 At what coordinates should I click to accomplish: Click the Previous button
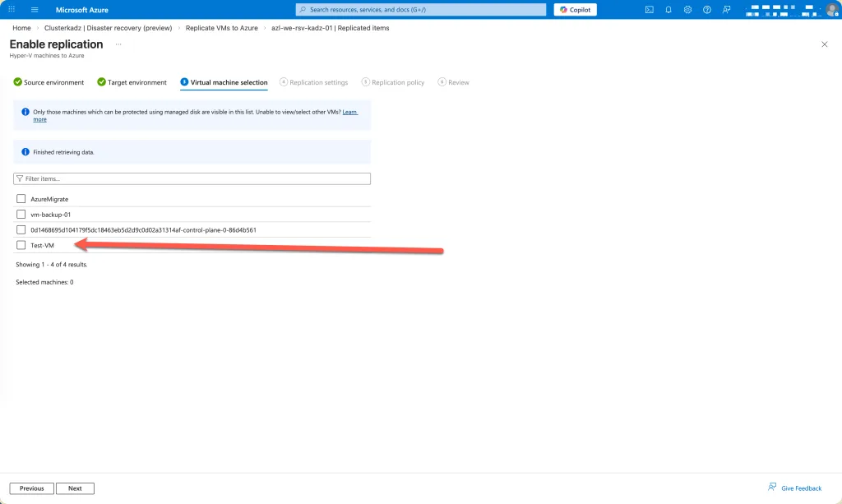coord(32,488)
